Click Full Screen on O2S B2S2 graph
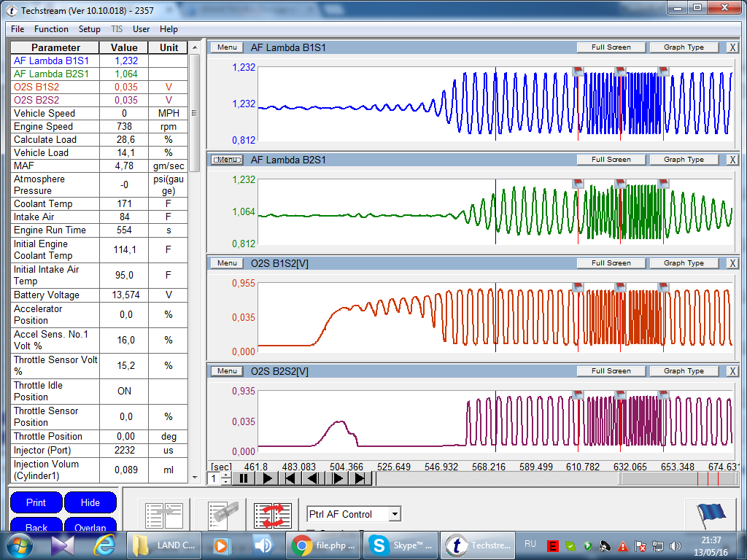Screen dimensions: 747x560 (x=611, y=371)
